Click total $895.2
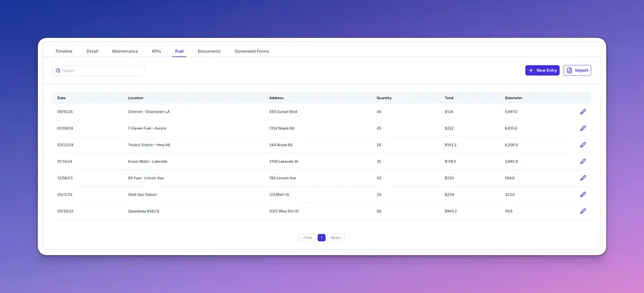Screen dimensions: 644x293 pos(451,211)
